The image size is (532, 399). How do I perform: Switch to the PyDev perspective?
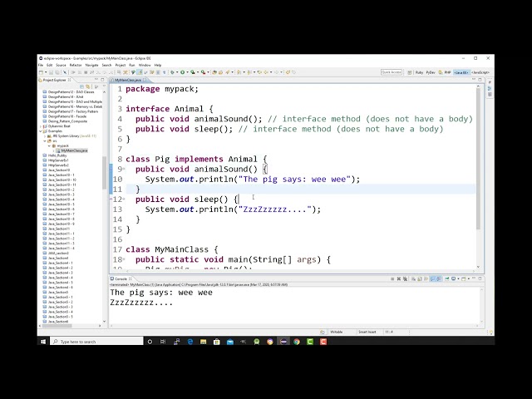[431, 72]
